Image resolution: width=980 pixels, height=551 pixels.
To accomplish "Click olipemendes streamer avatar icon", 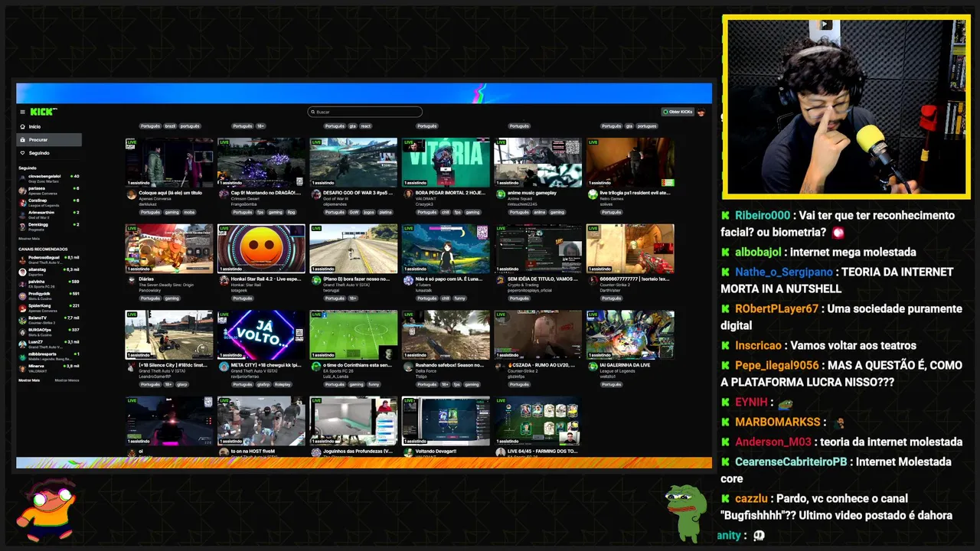I will pos(316,195).
